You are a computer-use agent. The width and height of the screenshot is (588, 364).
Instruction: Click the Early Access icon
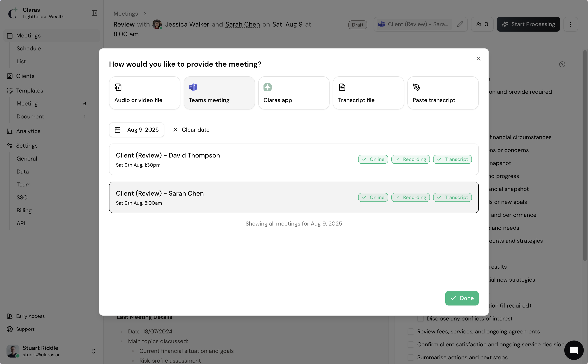(x=10, y=316)
